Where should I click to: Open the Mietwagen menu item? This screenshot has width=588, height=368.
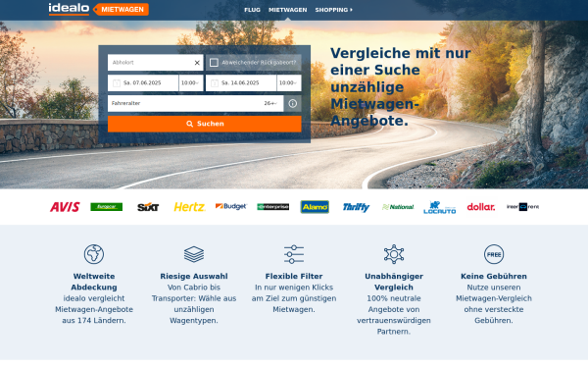[287, 10]
